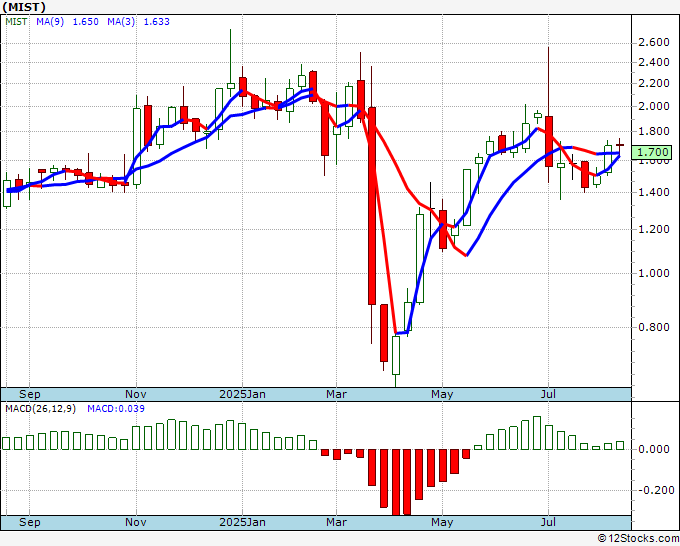The height and width of the screenshot is (546, 680).
Task: Click Sep on the MACD panel date axis
Action: (x=29, y=522)
